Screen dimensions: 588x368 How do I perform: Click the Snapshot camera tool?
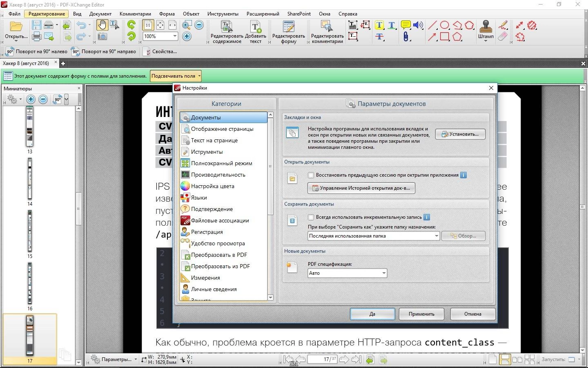102,37
